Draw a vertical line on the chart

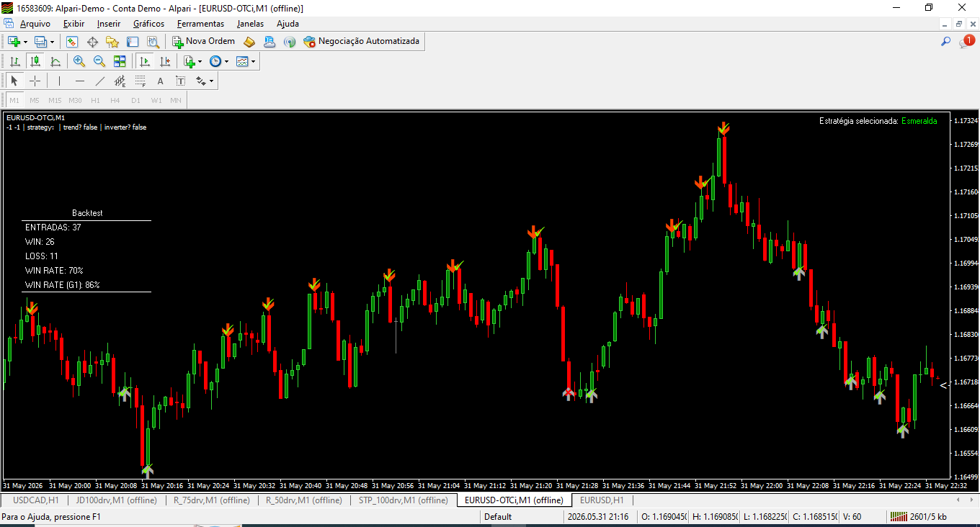(59, 81)
